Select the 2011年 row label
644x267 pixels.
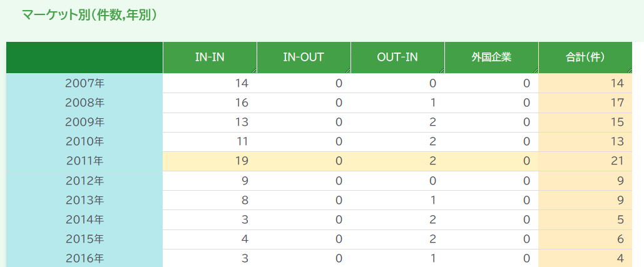(84, 161)
